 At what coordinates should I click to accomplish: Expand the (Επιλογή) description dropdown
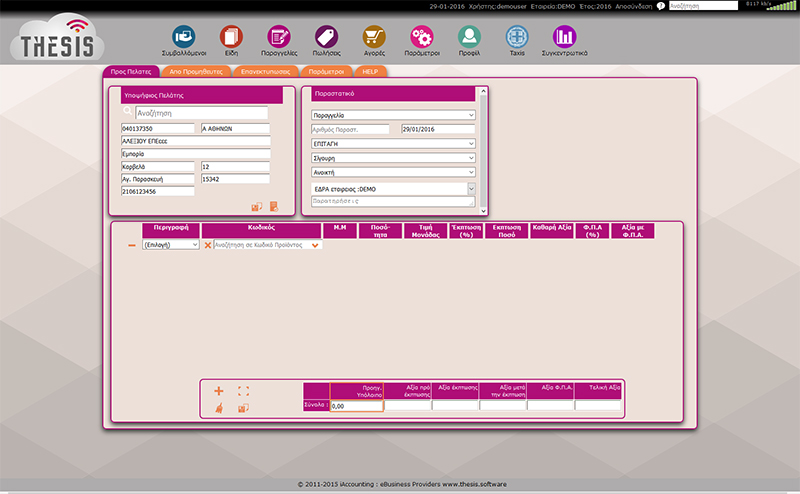pos(171,244)
